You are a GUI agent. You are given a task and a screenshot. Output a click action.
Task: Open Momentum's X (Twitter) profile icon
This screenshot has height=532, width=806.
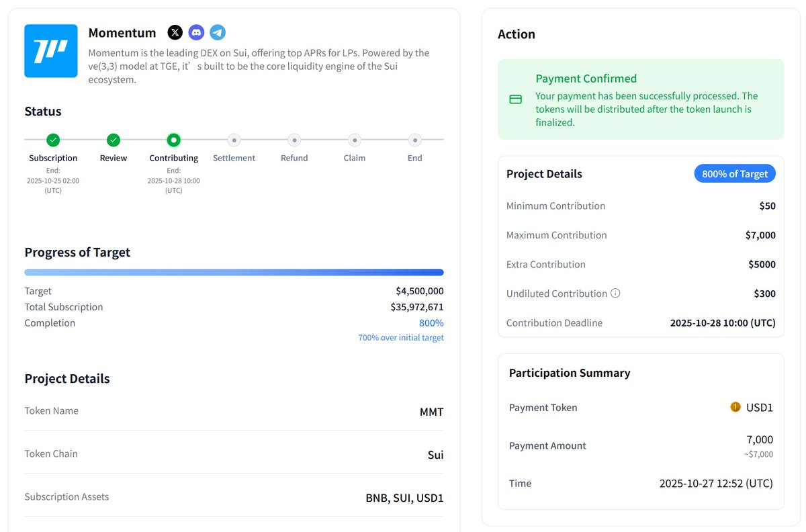(x=175, y=32)
